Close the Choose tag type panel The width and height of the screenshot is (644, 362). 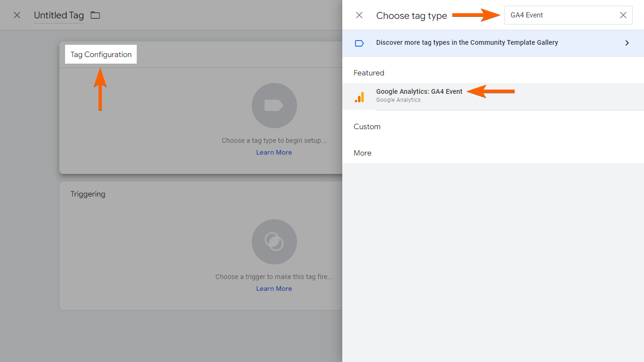tap(359, 15)
